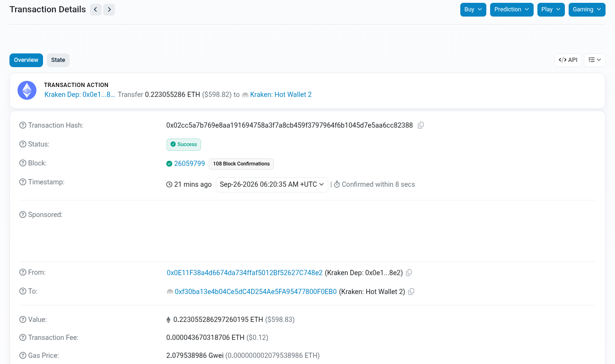This screenshot has width=615, height=364.
Task: Expand the list view options dropdown
Action: [595, 60]
